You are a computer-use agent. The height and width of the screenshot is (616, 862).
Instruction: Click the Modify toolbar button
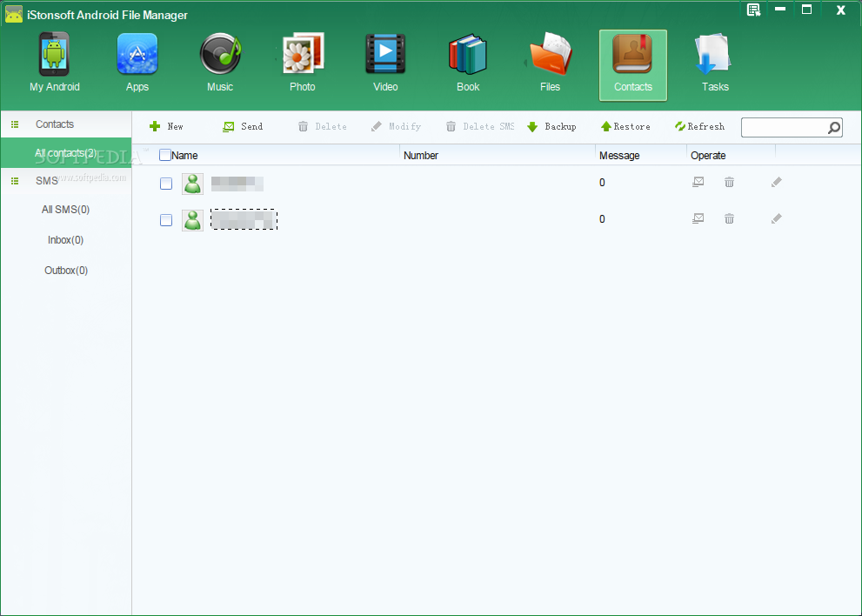[396, 126]
